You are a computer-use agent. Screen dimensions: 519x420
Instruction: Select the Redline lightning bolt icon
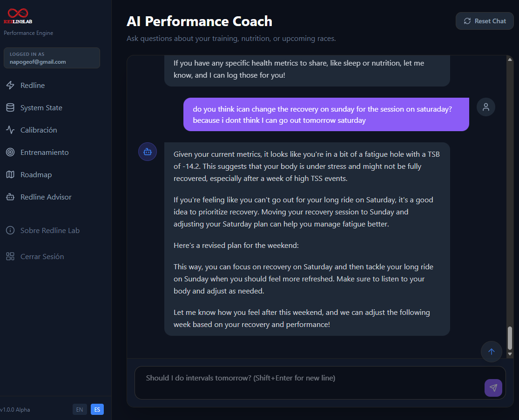pos(10,85)
